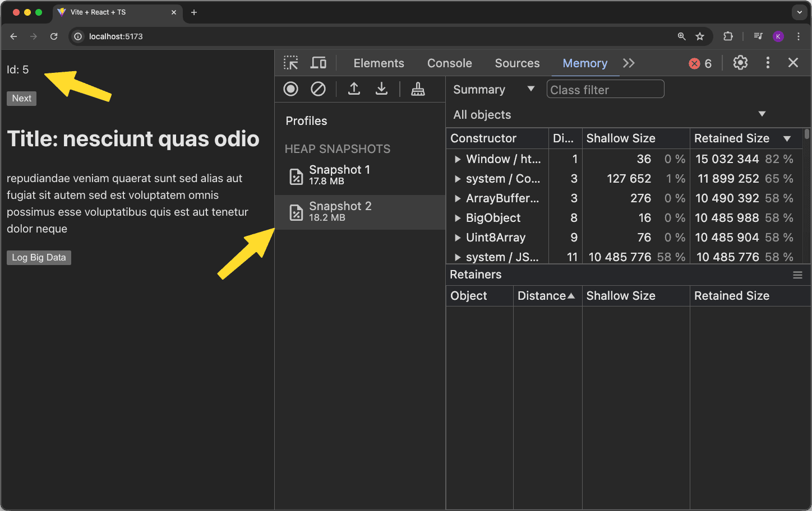The width and height of the screenshot is (812, 511).
Task: Click the Log Big Data button
Action: click(x=39, y=257)
